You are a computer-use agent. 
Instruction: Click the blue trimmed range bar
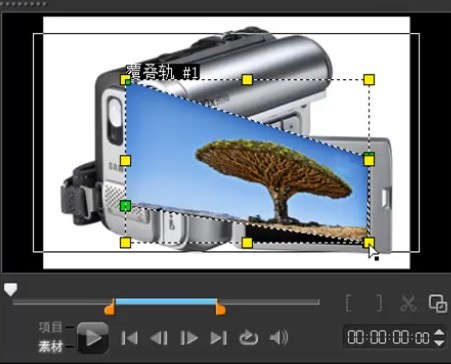tap(166, 302)
